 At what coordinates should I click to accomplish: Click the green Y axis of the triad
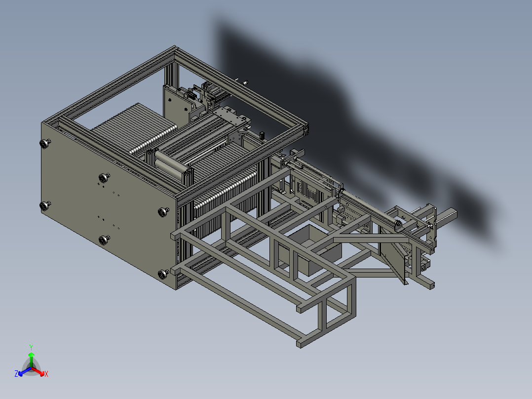pos(31,357)
